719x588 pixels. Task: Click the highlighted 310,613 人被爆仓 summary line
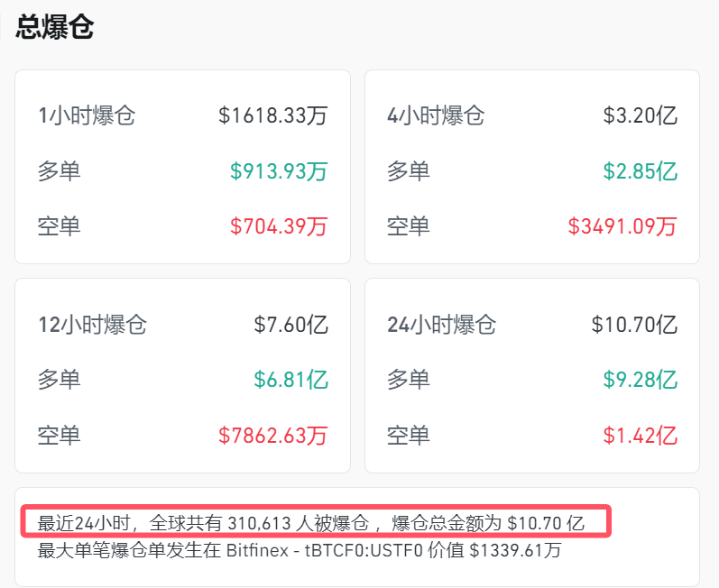pyautogui.click(x=310, y=522)
